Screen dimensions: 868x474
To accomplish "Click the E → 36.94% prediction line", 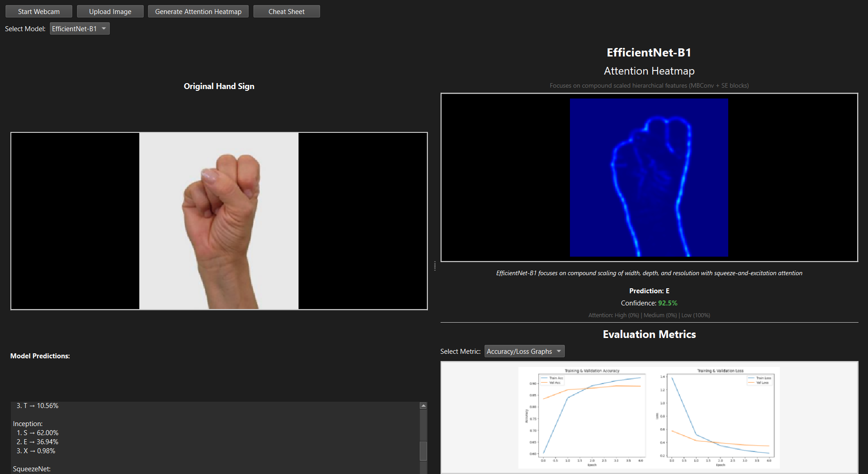I will 38,442.
